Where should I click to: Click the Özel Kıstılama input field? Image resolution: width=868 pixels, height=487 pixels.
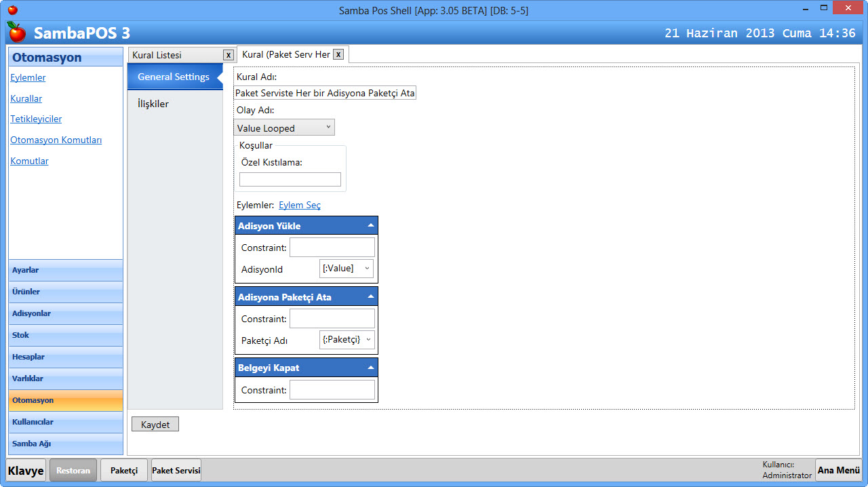(290, 179)
